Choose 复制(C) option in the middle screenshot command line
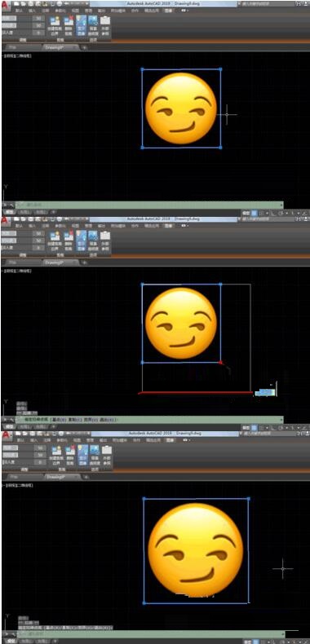 [x=76, y=420]
